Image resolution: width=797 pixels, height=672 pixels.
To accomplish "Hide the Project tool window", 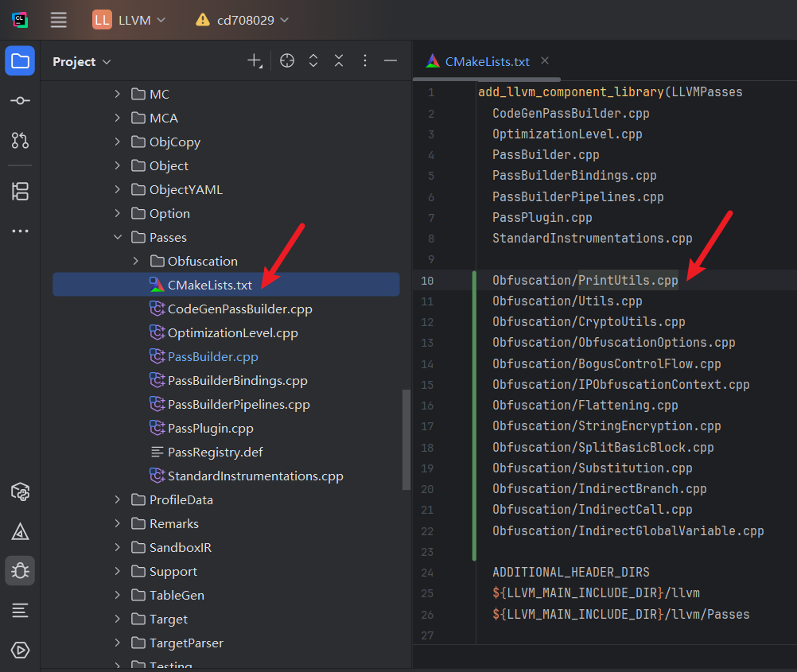I will 390,61.
